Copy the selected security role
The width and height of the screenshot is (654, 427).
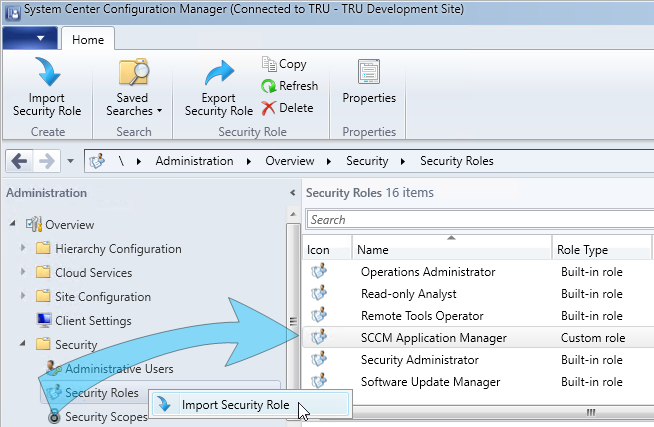point(284,64)
